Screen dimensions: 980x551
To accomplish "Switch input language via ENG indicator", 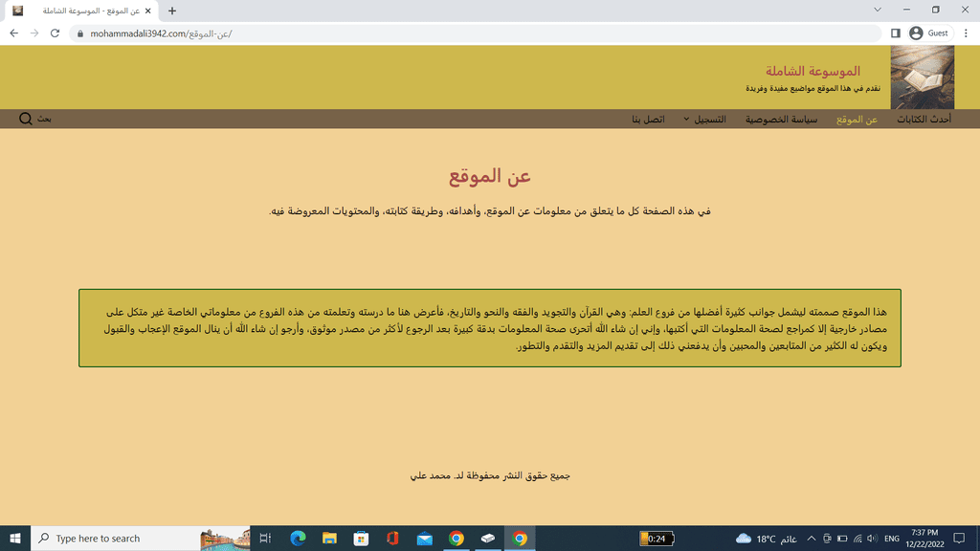I will (892, 538).
